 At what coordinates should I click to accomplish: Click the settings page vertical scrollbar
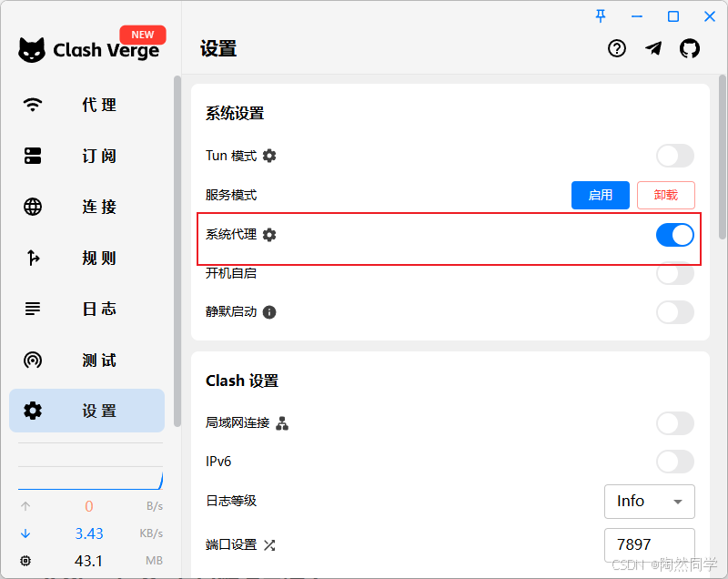(723, 157)
